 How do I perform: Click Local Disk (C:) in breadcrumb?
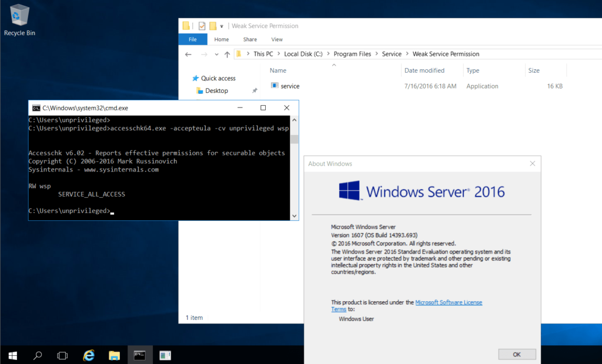303,54
